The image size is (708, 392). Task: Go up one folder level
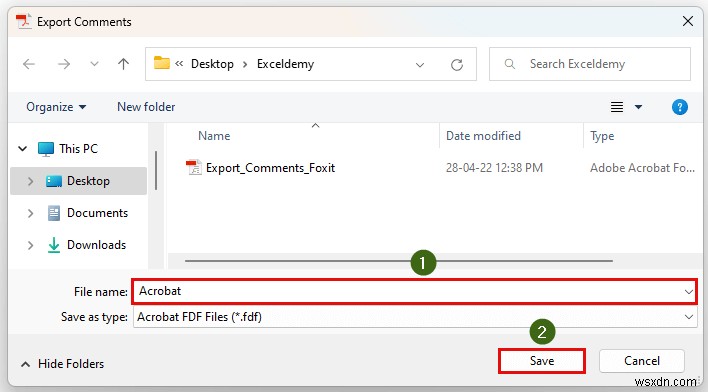[123, 64]
